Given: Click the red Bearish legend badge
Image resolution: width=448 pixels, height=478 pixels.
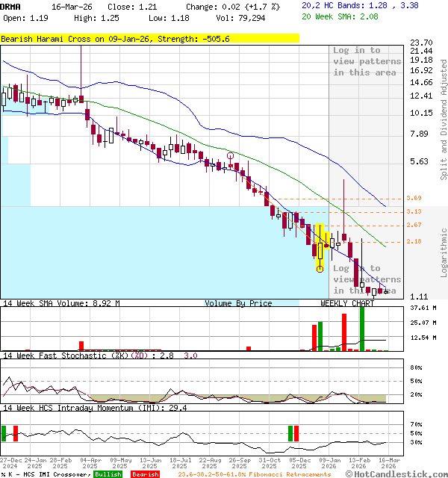Looking at the screenshot, I should [x=146, y=474].
